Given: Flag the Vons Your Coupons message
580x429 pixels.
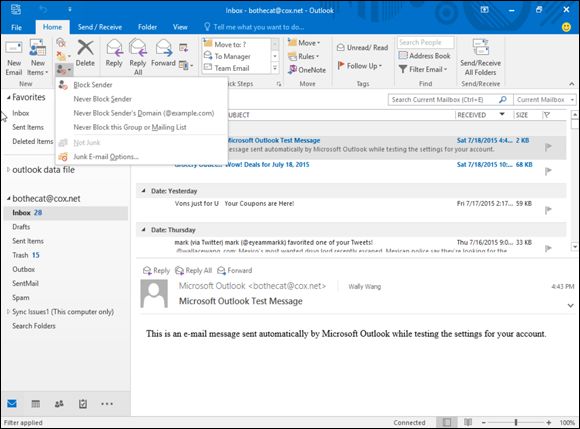Looking at the screenshot, I should coord(548,210).
